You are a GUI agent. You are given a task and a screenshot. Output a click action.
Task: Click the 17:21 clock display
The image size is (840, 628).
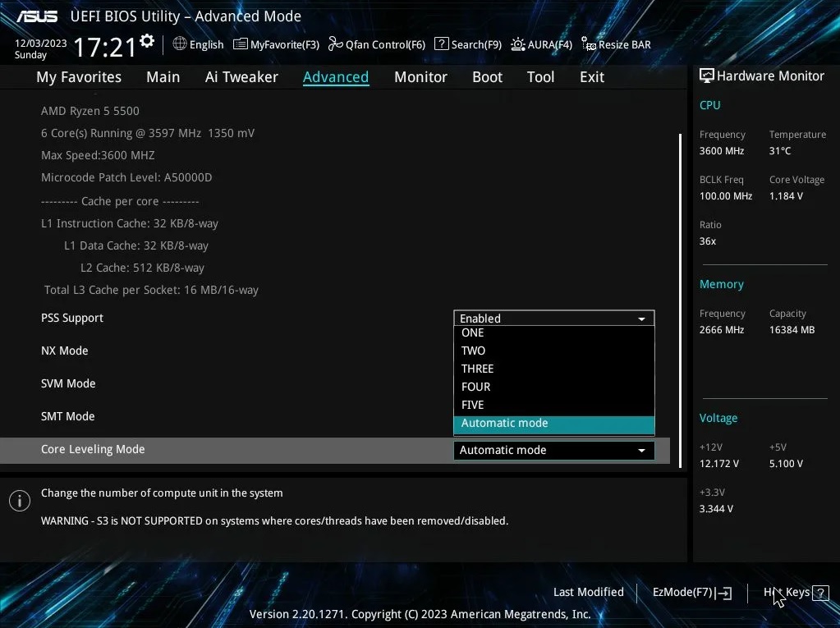click(106, 47)
